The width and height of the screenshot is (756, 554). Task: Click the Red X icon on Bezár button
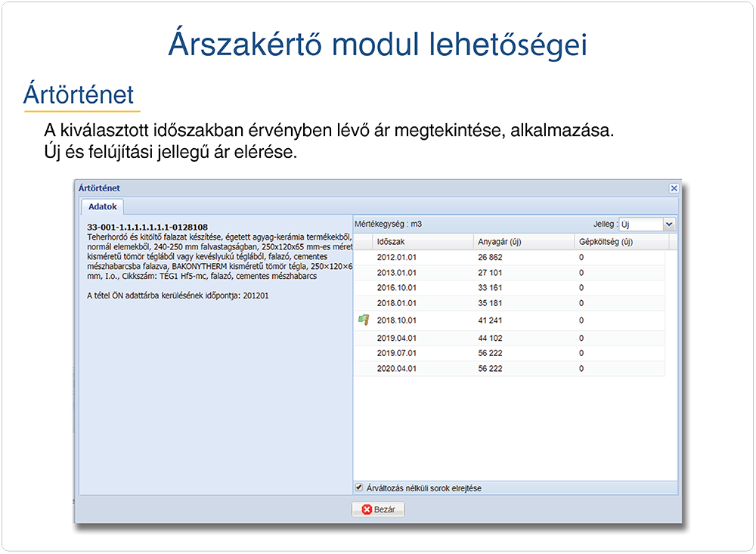367,509
